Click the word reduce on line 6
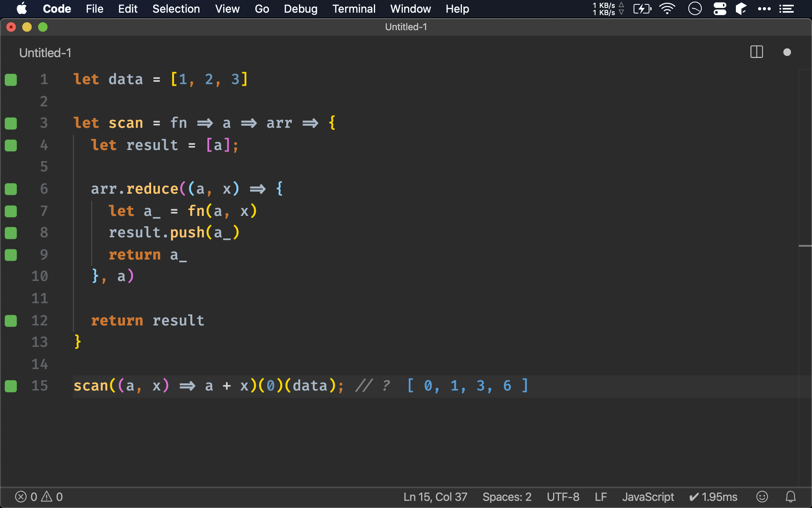 (x=152, y=189)
